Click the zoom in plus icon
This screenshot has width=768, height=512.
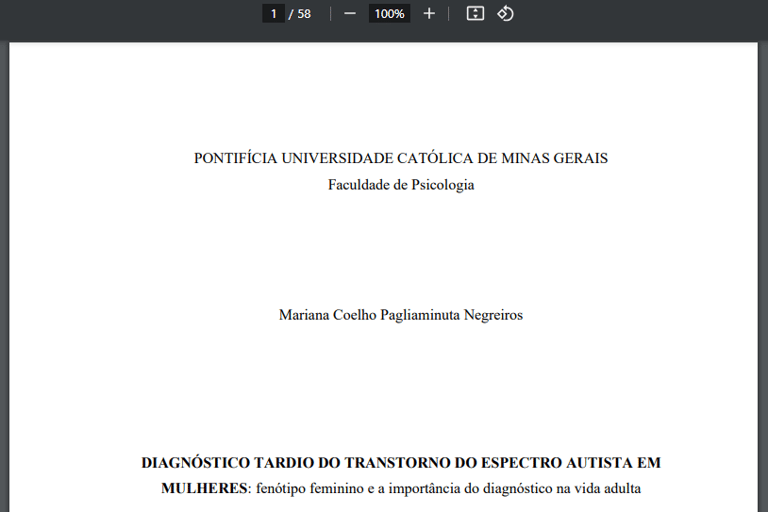[429, 14]
